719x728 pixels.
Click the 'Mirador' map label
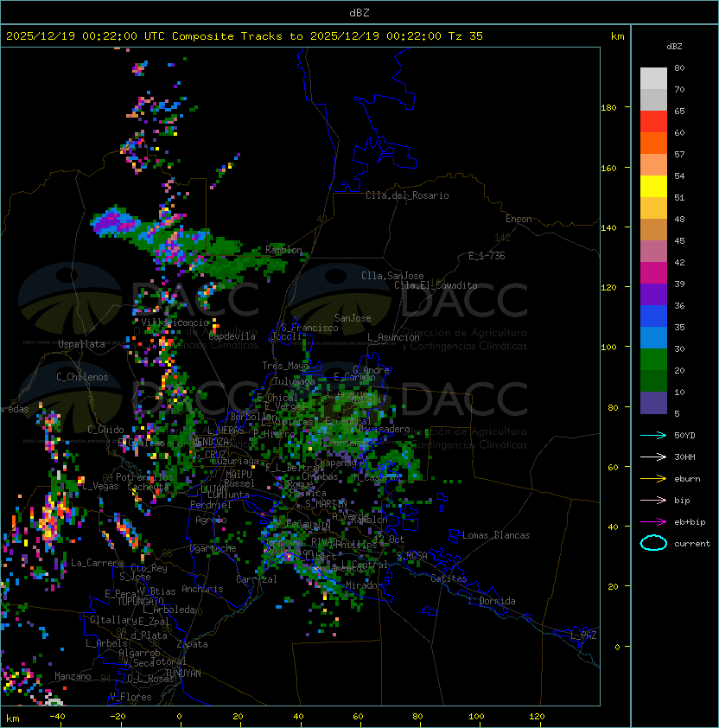364,585
